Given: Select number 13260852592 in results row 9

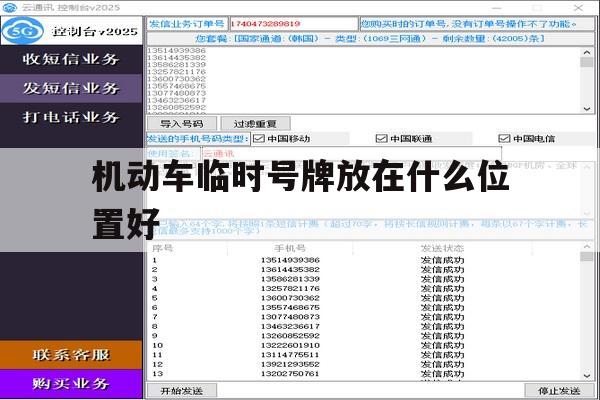Looking at the screenshot, I should (290, 336).
